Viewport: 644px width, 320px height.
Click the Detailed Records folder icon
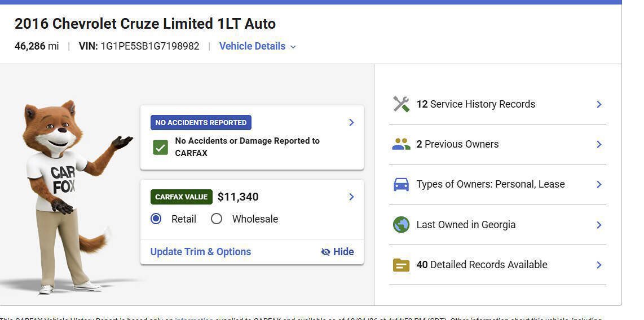click(x=402, y=265)
